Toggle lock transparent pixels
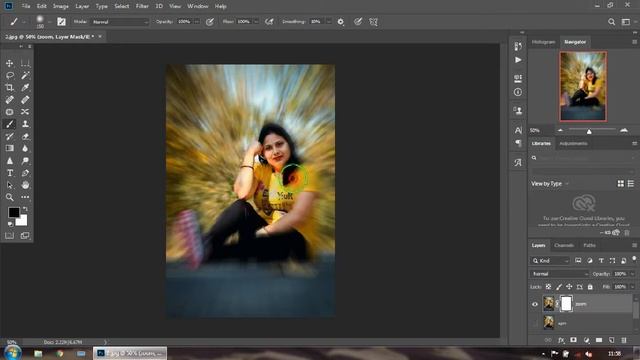 [x=549, y=287]
